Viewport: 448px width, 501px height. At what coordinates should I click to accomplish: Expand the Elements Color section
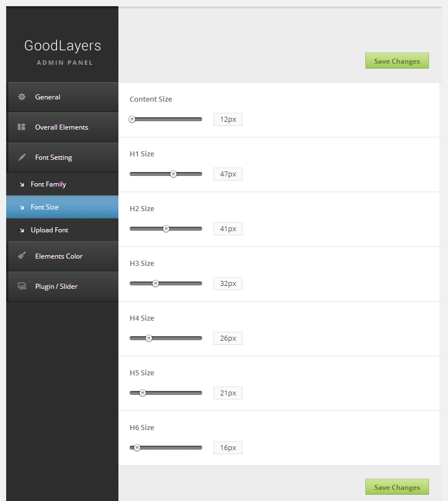[x=59, y=256]
